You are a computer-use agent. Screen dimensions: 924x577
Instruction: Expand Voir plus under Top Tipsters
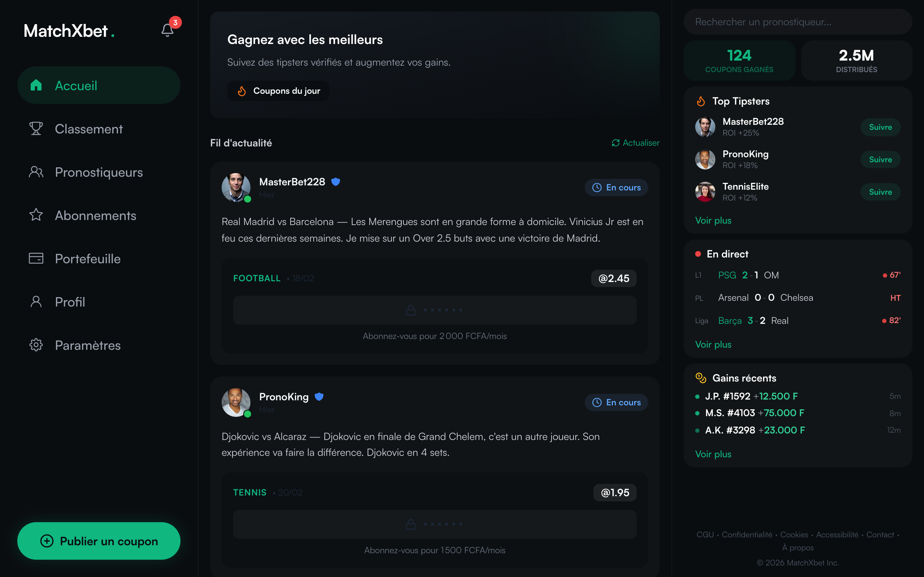click(x=713, y=220)
